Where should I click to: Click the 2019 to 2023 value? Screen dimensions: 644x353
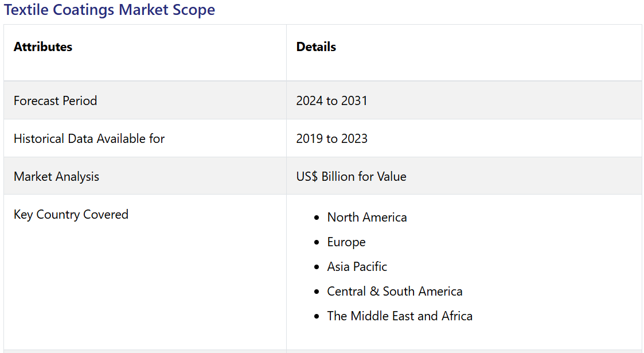[x=331, y=138]
